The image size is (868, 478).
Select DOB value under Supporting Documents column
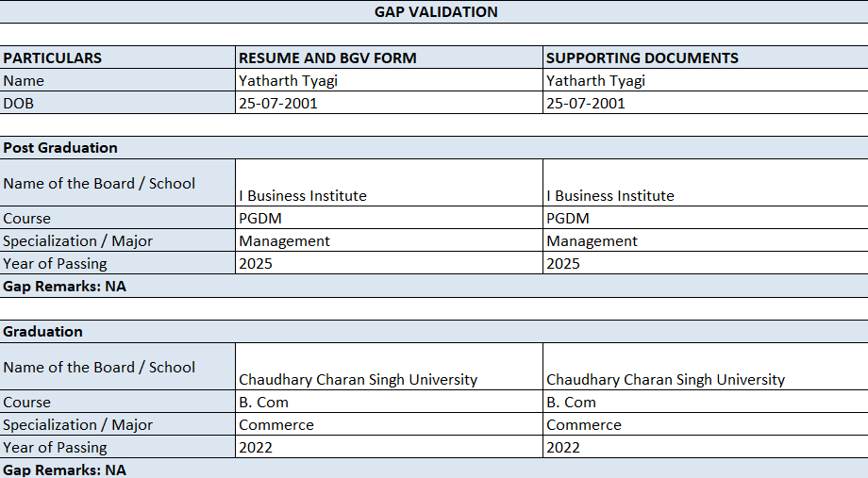(586, 104)
